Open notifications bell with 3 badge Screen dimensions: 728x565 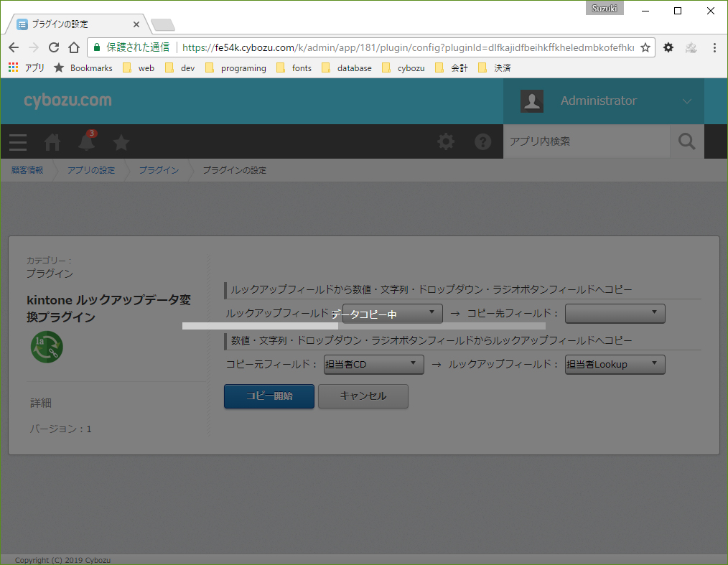click(x=86, y=141)
